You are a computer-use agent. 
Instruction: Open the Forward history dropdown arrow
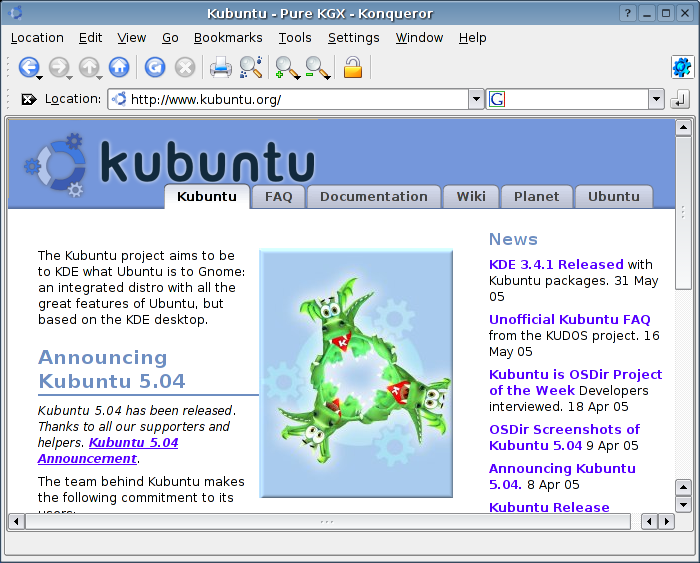pos(70,78)
